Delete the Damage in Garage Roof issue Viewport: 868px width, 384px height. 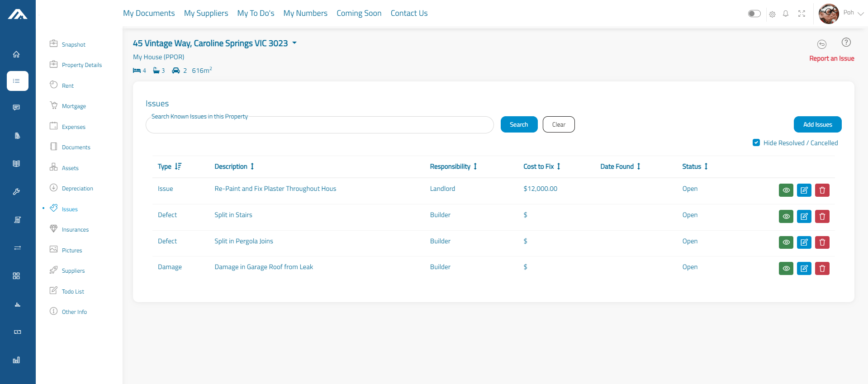point(822,268)
